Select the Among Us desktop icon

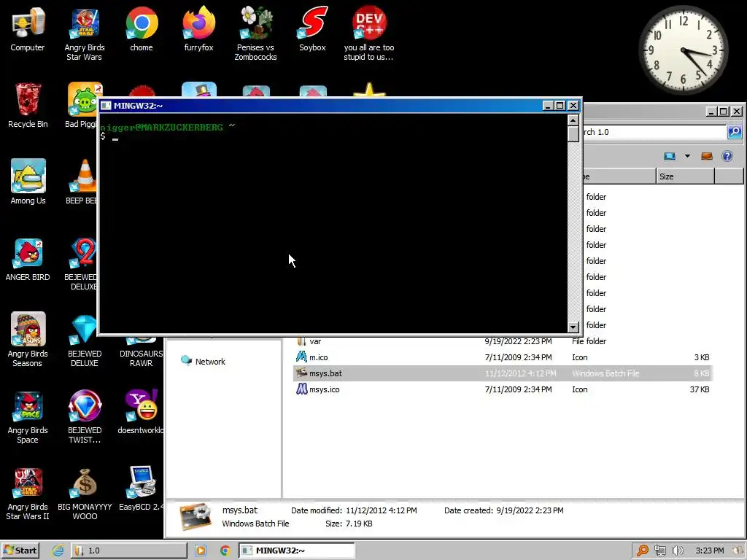(x=28, y=182)
